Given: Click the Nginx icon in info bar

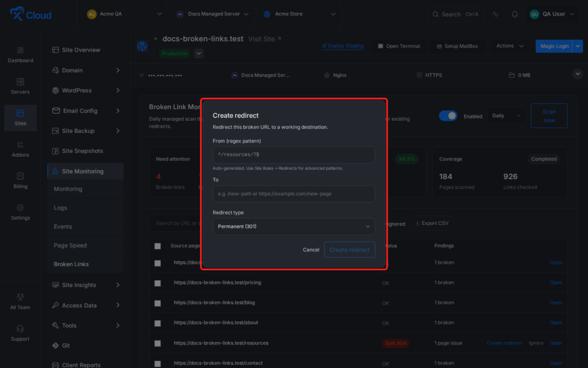Looking at the screenshot, I should (x=327, y=75).
